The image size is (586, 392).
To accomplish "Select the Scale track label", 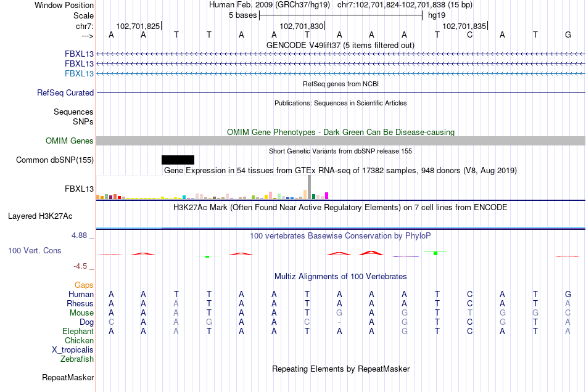I will click(x=83, y=15).
